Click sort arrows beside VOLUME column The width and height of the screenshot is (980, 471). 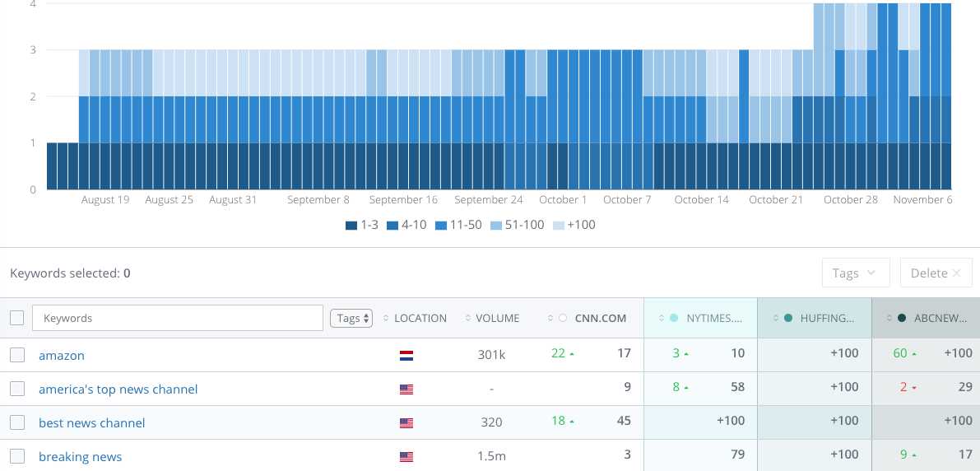tap(468, 319)
